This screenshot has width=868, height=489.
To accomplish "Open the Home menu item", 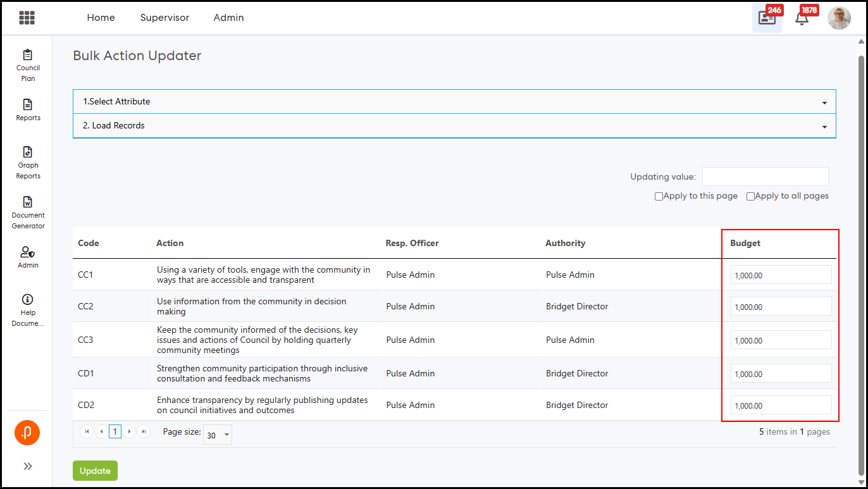I will click(101, 18).
